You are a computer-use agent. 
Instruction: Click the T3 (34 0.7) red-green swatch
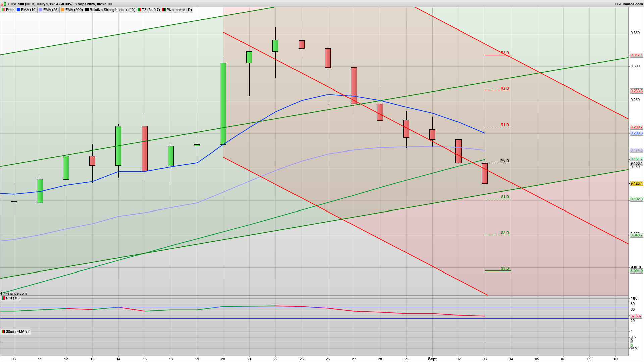coord(139,10)
